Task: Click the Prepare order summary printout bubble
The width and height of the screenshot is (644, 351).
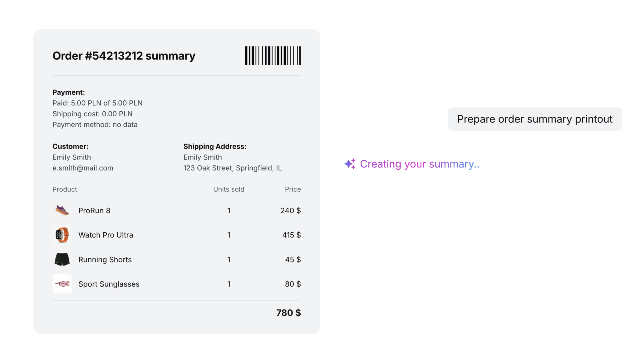Action: click(x=535, y=119)
